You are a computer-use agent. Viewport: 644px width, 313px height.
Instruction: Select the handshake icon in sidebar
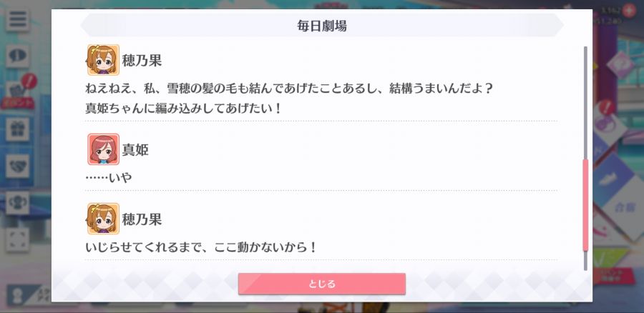(x=17, y=166)
